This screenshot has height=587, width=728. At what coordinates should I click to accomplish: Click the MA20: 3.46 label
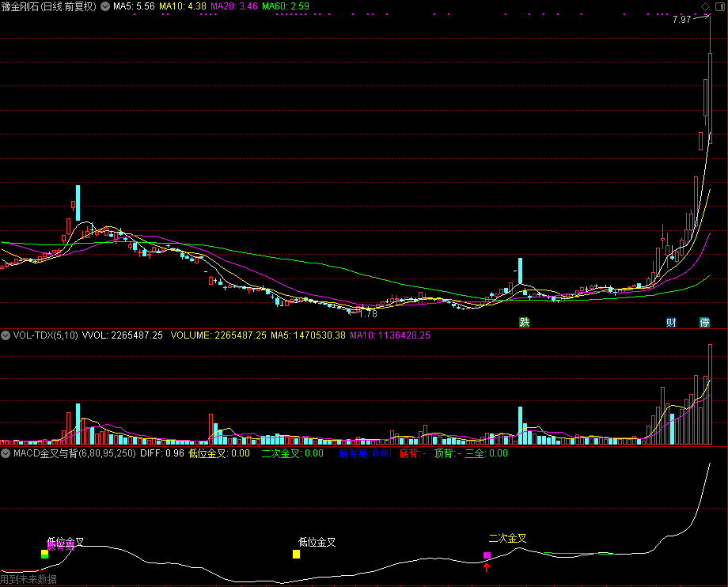click(x=234, y=6)
